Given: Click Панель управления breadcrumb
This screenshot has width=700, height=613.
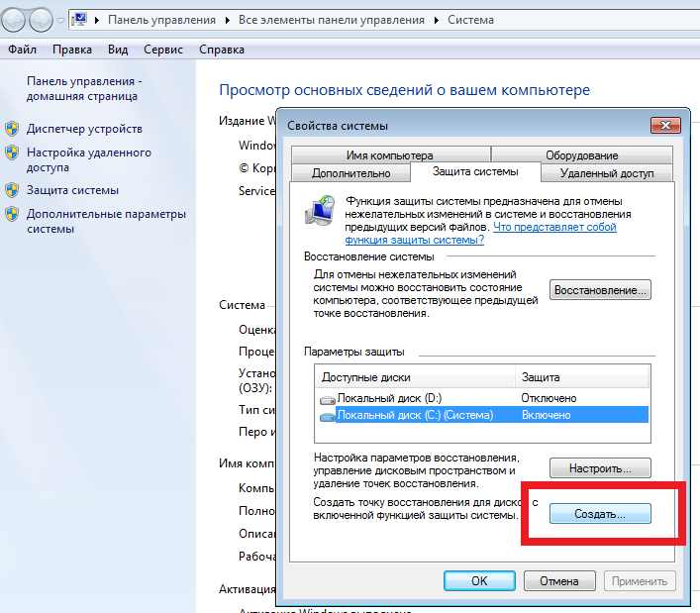Looking at the screenshot, I should [x=161, y=20].
